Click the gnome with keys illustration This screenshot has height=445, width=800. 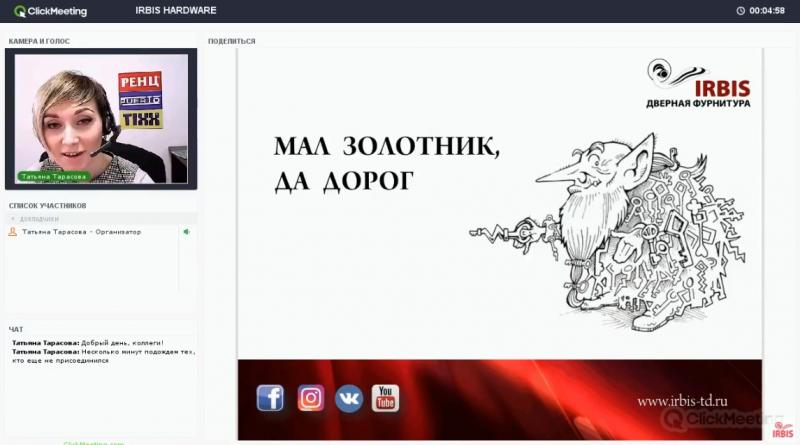coord(607,232)
